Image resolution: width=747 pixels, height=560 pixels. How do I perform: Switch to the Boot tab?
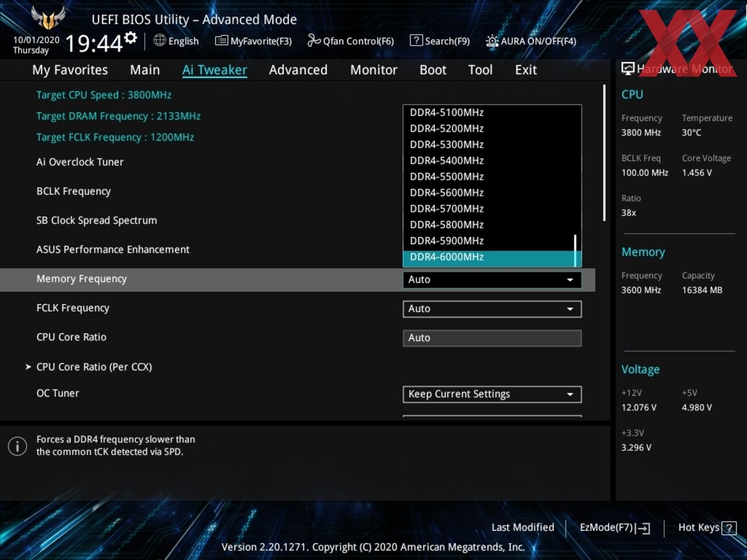pyautogui.click(x=433, y=70)
